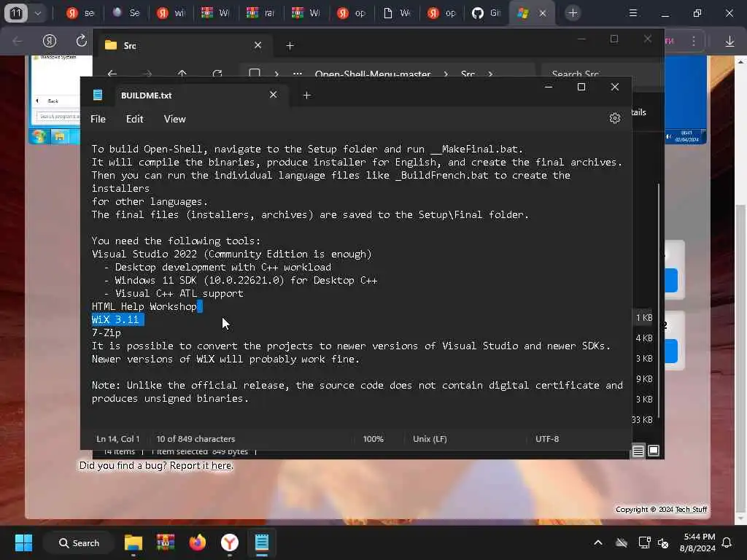This screenshot has width=747, height=560.
Task: Open the clock showing 5:44 PM
Action: tap(697, 542)
